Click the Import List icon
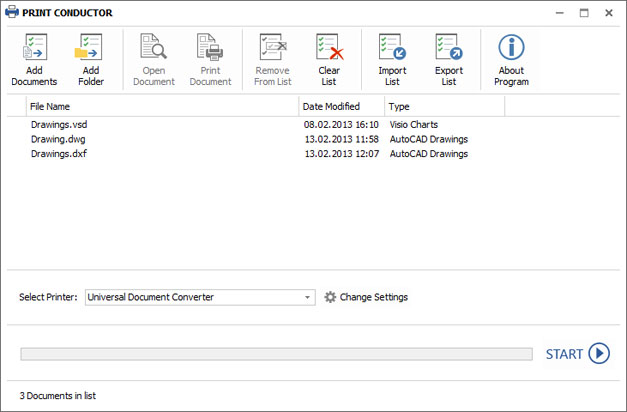This screenshot has height=412, width=627. [x=392, y=47]
